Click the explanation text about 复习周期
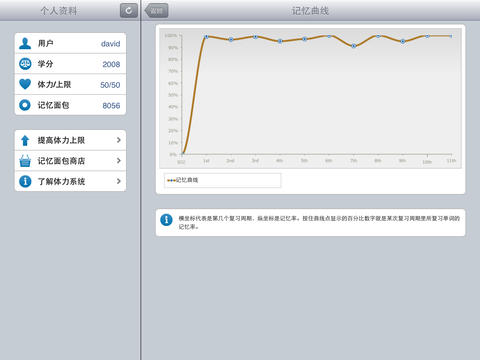This screenshot has width=480, height=360. click(x=319, y=222)
